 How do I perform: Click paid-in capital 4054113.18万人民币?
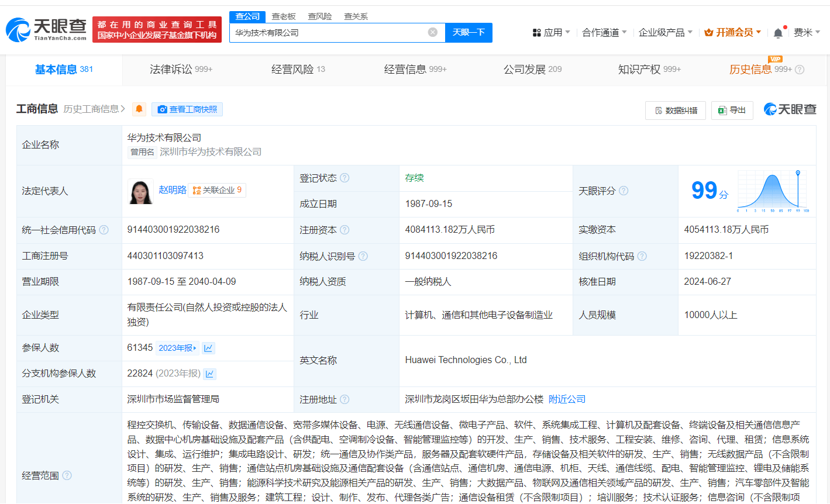[x=726, y=230]
